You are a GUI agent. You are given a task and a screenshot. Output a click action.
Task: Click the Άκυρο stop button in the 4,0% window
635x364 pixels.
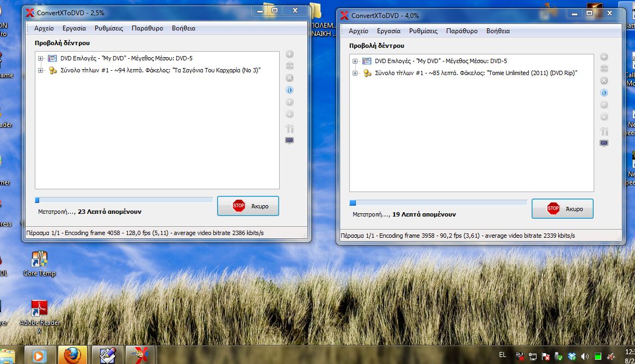click(563, 208)
